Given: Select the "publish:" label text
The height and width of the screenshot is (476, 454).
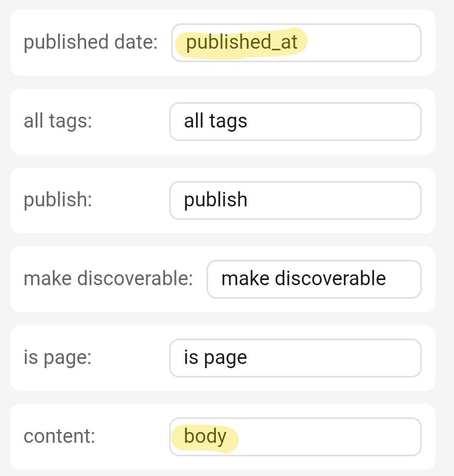Looking at the screenshot, I should pos(58,200).
